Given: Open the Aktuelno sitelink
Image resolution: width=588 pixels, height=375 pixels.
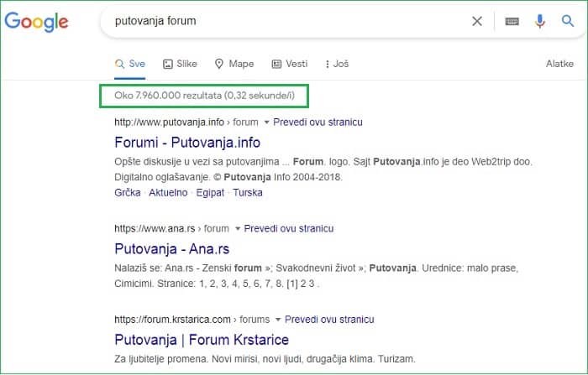Looking at the screenshot, I should (x=168, y=193).
